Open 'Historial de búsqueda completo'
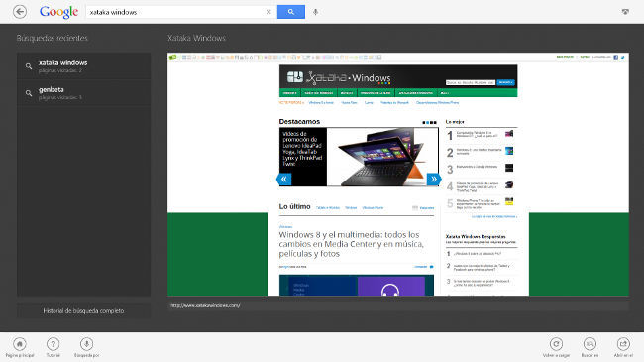The height and width of the screenshot is (362, 644). click(83, 311)
